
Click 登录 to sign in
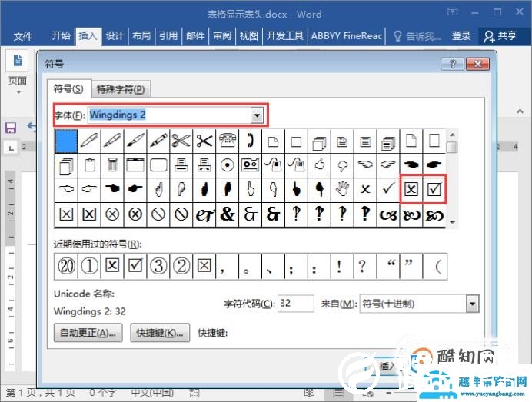click(x=461, y=35)
